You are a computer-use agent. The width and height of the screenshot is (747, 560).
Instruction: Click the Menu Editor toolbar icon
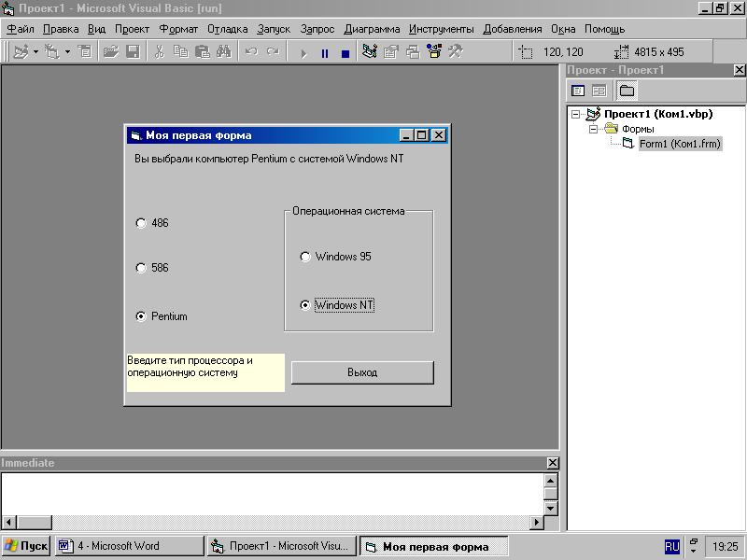(x=85, y=51)
